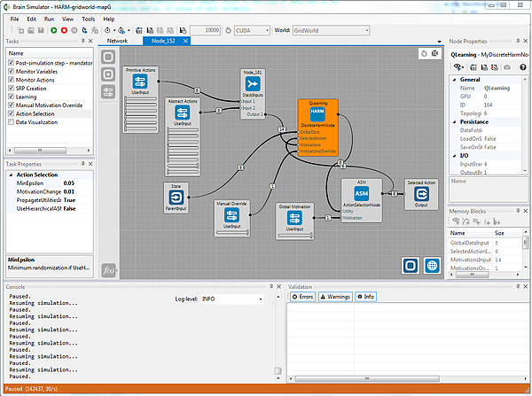The height and width of the screenshot is (396, 532).
Task: Open the Tools menu
Action: point(89,19)
